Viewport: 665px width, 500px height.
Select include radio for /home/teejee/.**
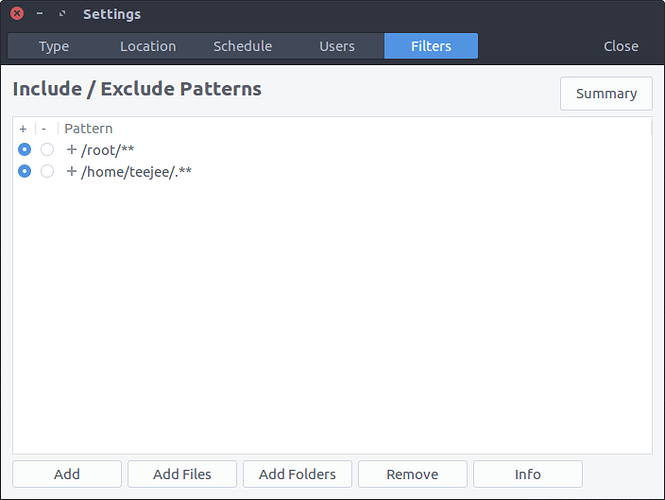click(25, 171)
